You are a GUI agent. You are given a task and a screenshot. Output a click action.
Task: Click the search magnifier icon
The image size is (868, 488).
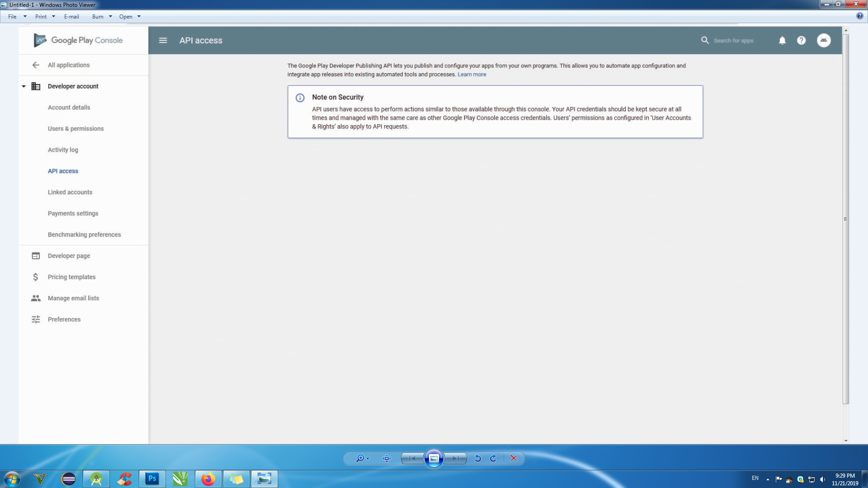coord(705,41)
